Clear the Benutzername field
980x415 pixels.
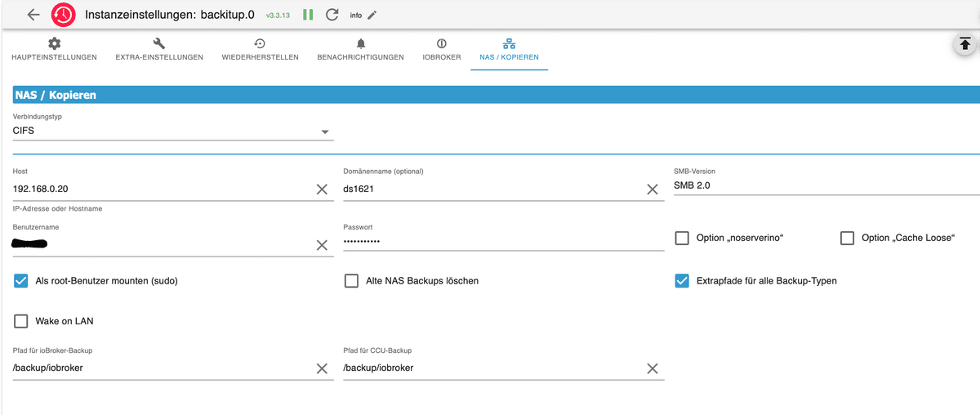pos(322,245)
